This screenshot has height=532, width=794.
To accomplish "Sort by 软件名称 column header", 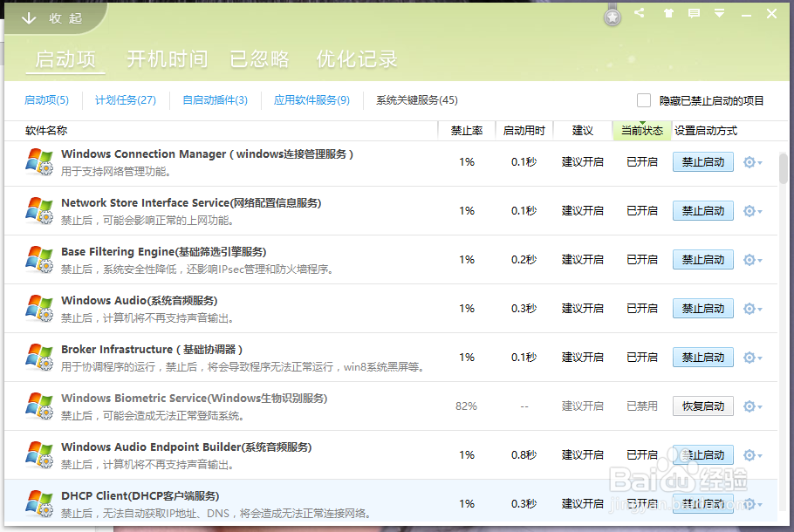I will (x=46, y=131).
